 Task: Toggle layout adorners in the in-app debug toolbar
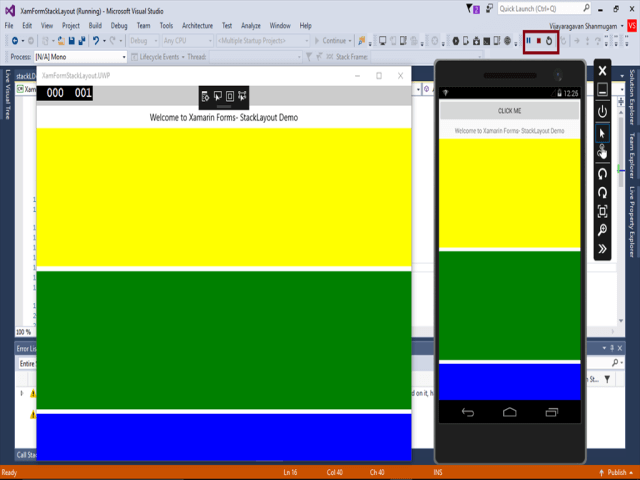[x=230, y=96]
